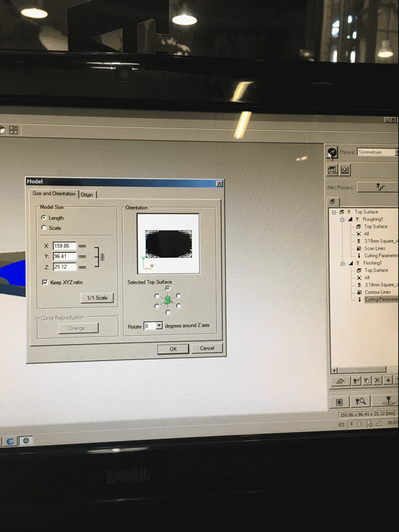Click the flag action center tray icon
This screenshot has height=532, width=399.
coord(370,423)
